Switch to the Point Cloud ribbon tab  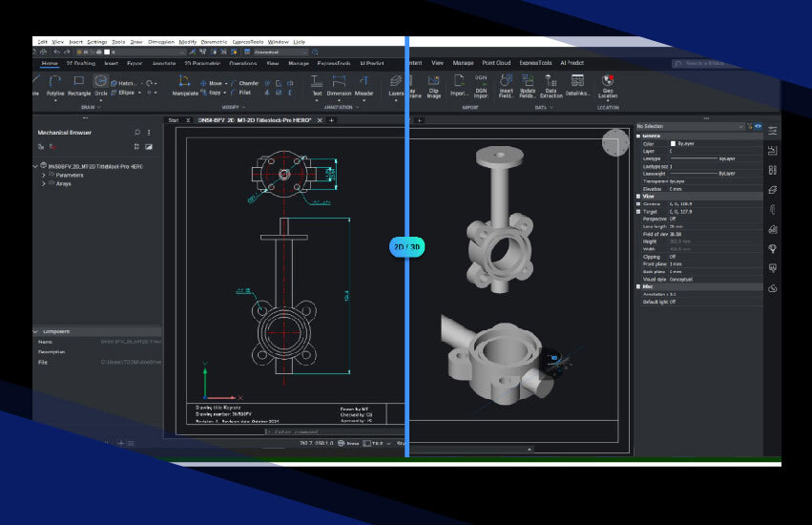click(496, 63)
